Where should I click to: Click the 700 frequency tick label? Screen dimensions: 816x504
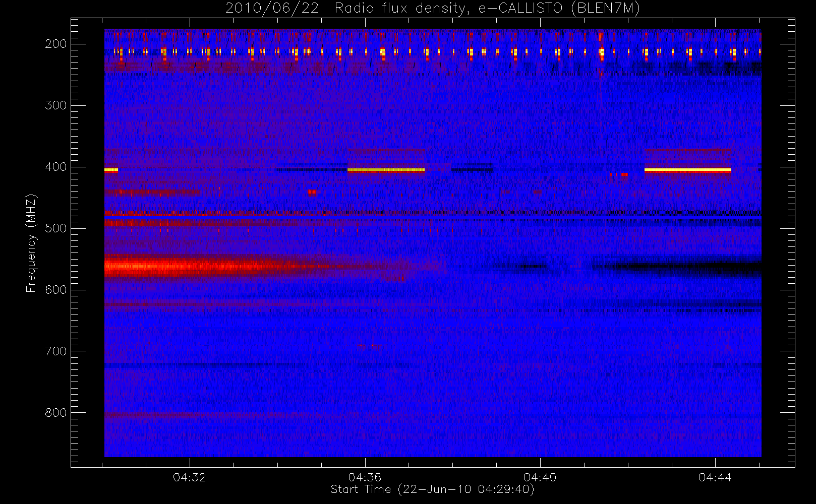pos(56,351)
